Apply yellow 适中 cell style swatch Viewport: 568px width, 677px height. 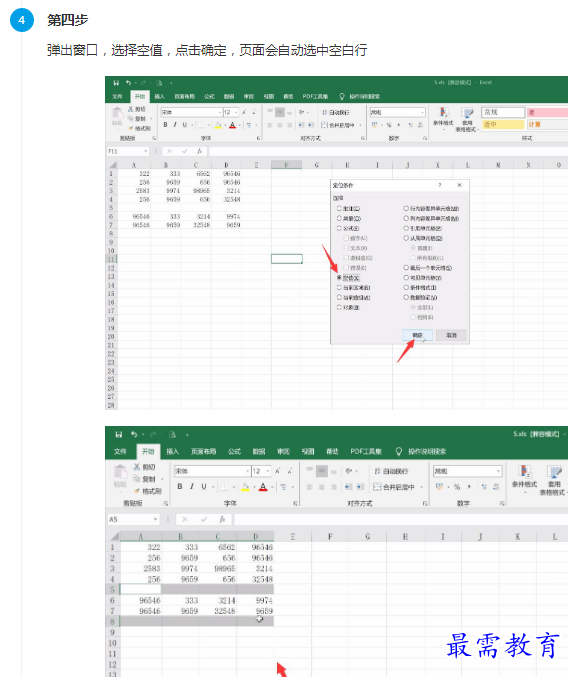click(503, 124)
